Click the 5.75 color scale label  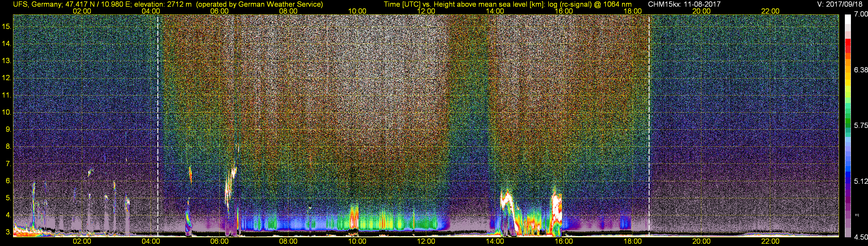pyautogui.click(x=860, y=125)
